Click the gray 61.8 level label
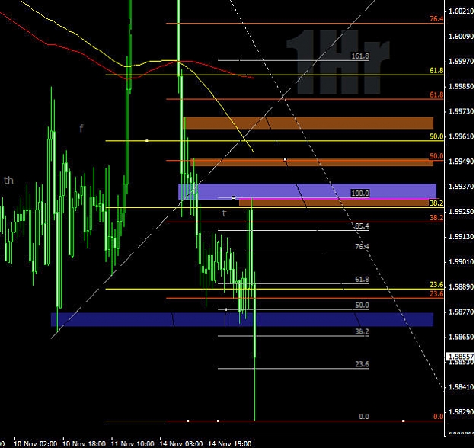Image resolution: width=476 pixels, height=448 pixels. (x=362, y=279)
